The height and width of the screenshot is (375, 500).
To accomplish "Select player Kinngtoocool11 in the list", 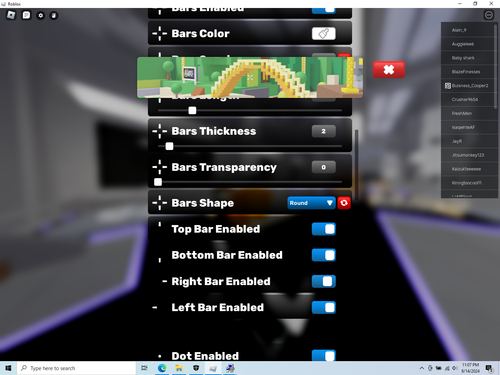I will pos(467,183).
